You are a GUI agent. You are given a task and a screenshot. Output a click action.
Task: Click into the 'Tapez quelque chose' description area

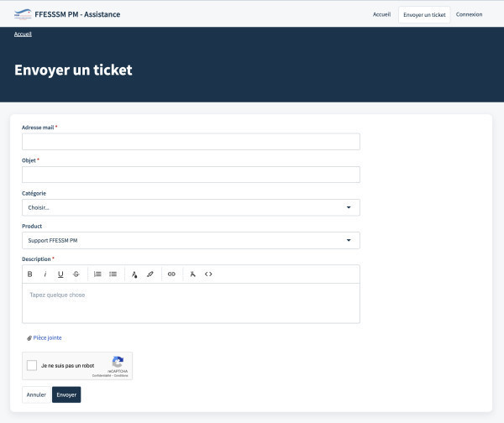coord(191,303)
